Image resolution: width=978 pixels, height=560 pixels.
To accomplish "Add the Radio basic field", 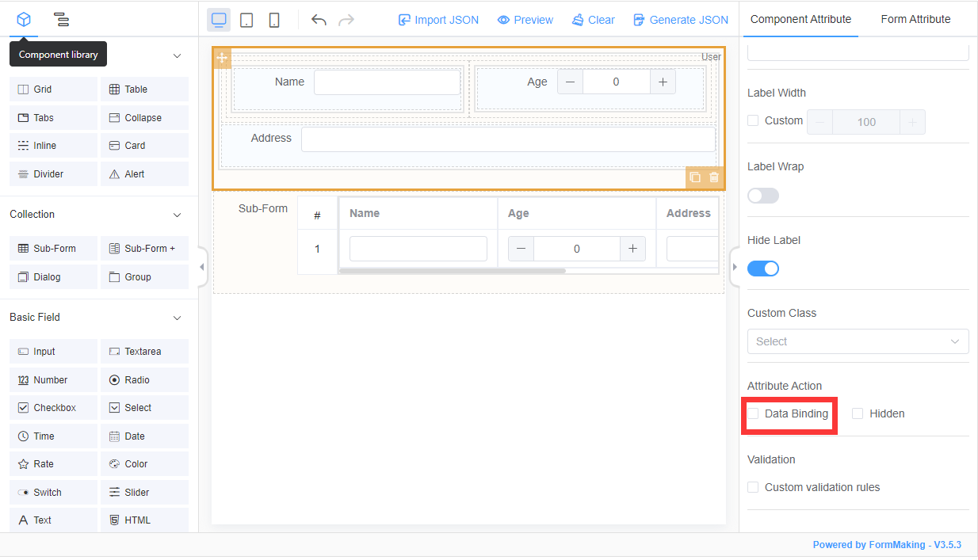I will coord(144,379).
